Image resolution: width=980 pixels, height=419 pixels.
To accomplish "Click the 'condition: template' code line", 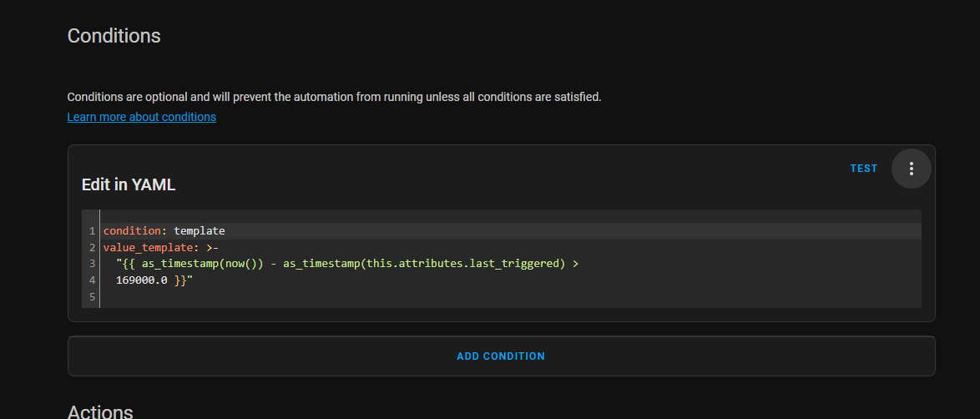I will [164, 231].
